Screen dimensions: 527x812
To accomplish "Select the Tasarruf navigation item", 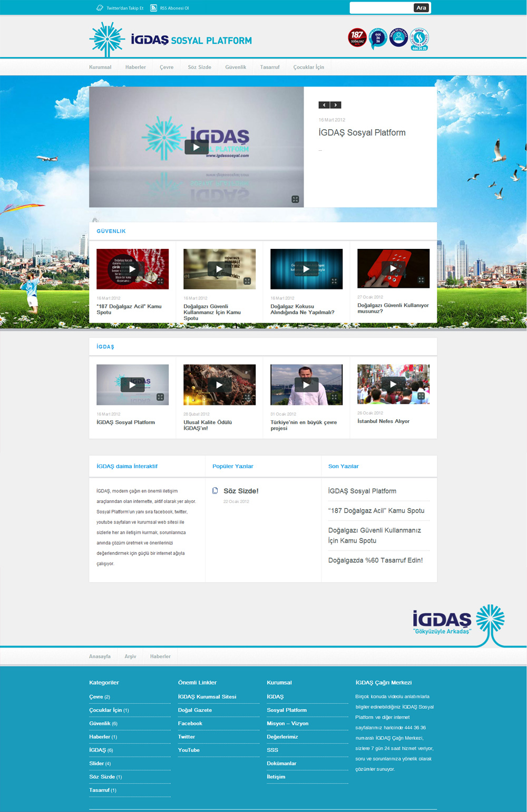I will tap(269, 67).
